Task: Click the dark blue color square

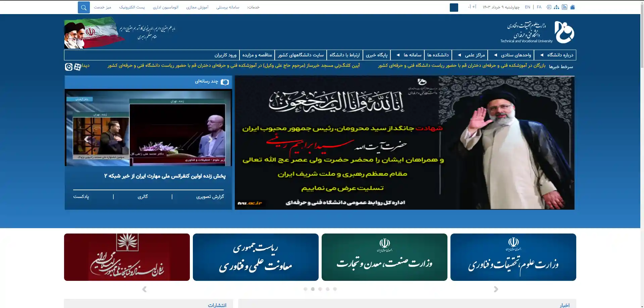Action: click(454, 7)
